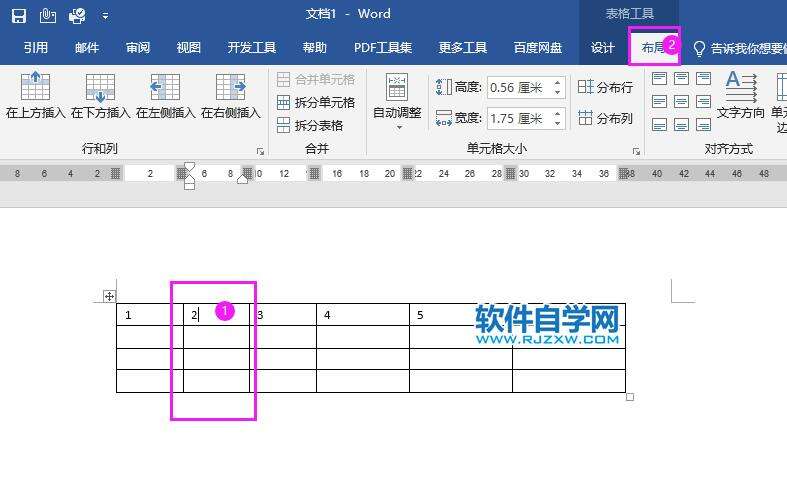This screenshot has width=787, height=486.
Task: Click 分布行 to distribute rows evenly
Action: 605,87
